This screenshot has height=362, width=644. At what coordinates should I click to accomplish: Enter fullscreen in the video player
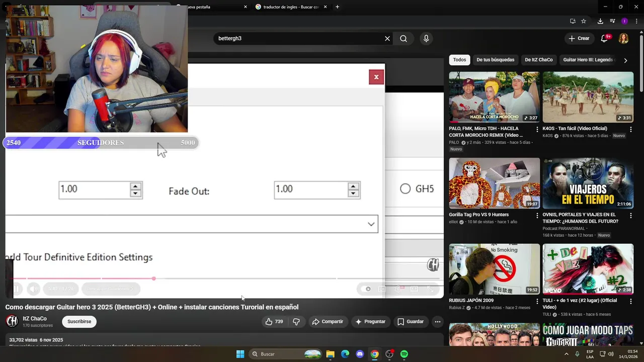click(431, 289)
